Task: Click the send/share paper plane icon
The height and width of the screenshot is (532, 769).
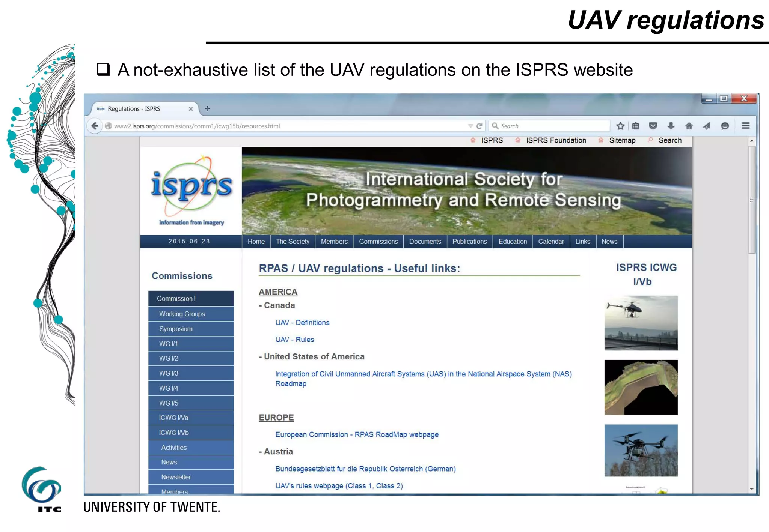Action: 707,126
